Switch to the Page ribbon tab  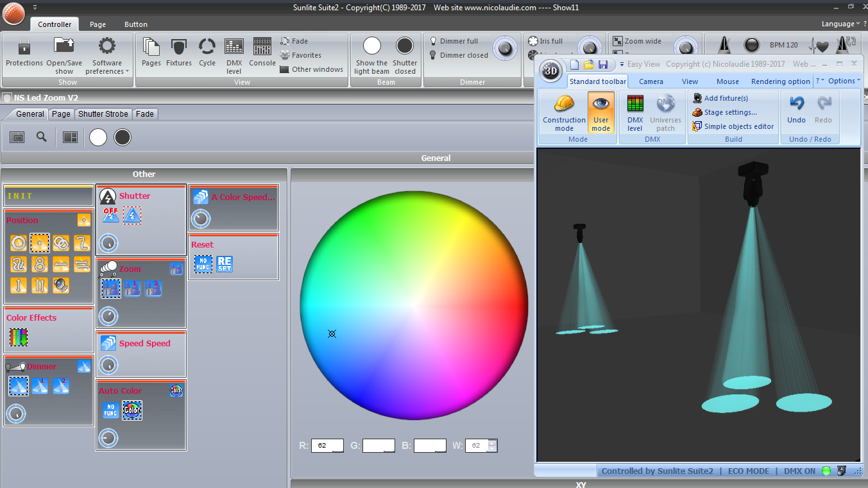click(98, 24)
